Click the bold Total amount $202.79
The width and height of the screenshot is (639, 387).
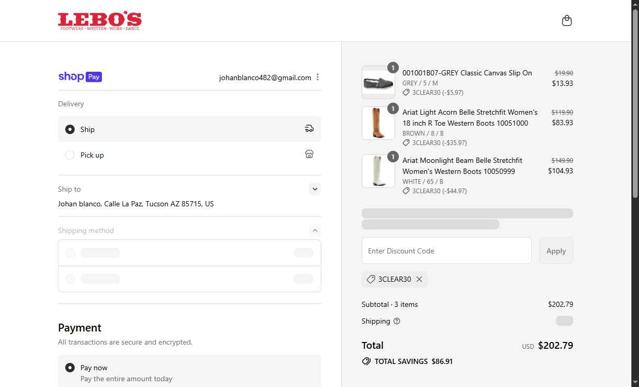point(555,345)
